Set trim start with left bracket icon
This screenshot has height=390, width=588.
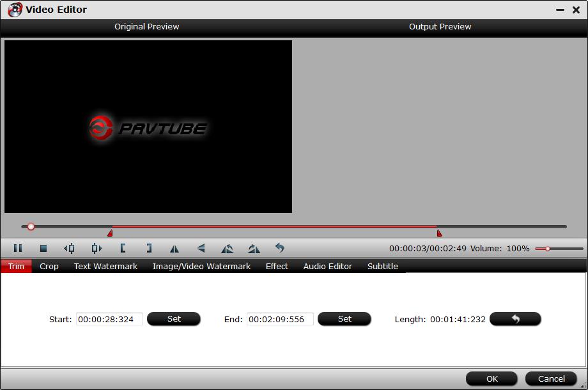click(123, 248)
